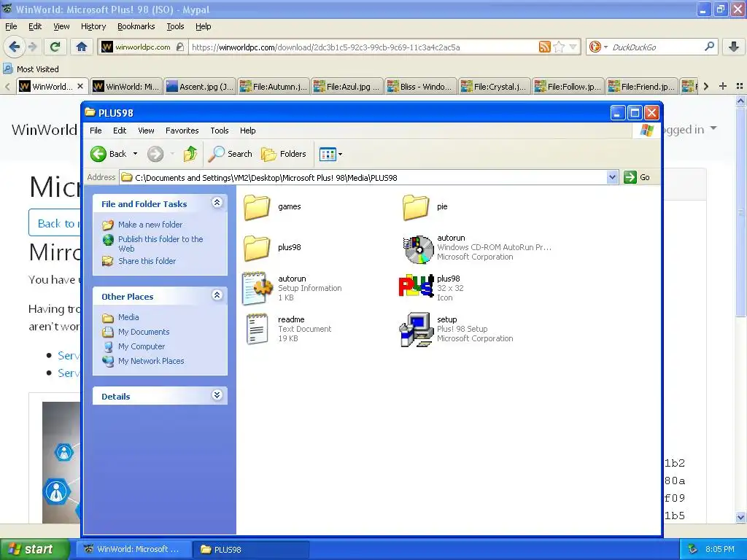The image size is (747, 560).
Task: Click the green Go arrow button
Action: [x=630, y=177]
